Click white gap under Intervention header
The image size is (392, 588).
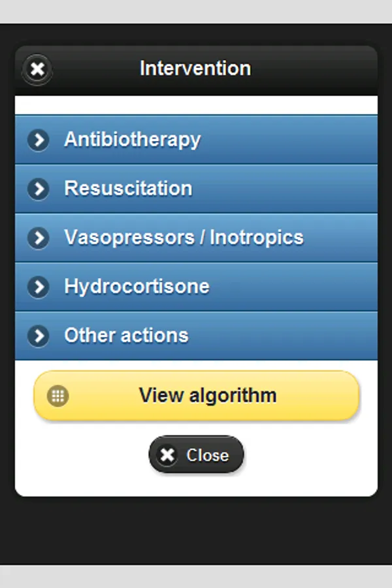click(196, 105)
